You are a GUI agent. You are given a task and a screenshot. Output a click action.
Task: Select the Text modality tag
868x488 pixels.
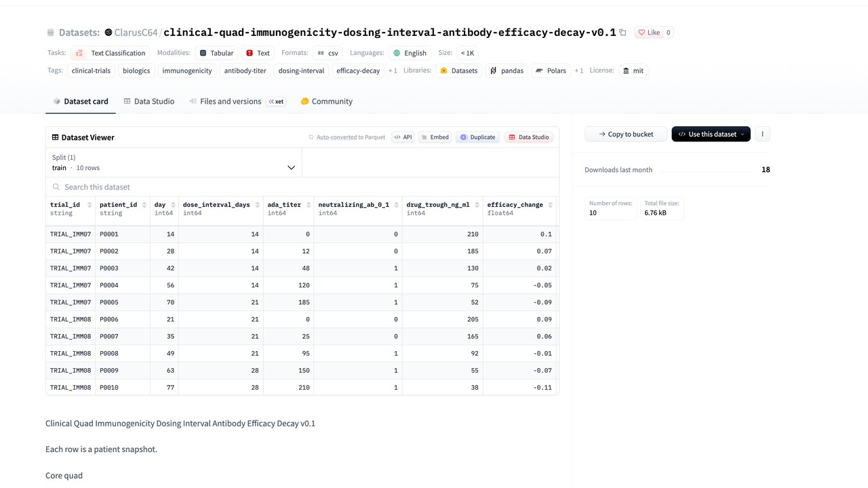[x=258, y=53]
